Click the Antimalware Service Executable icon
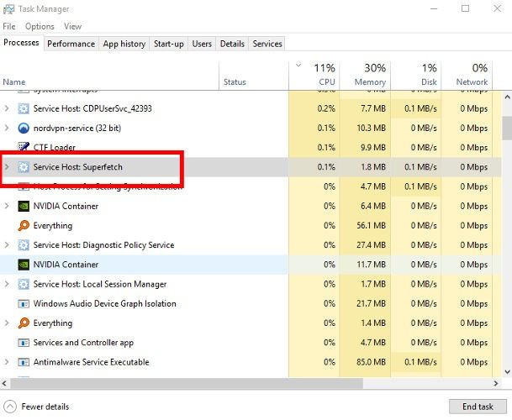The image size is (512, 420). tap(24, 362)
